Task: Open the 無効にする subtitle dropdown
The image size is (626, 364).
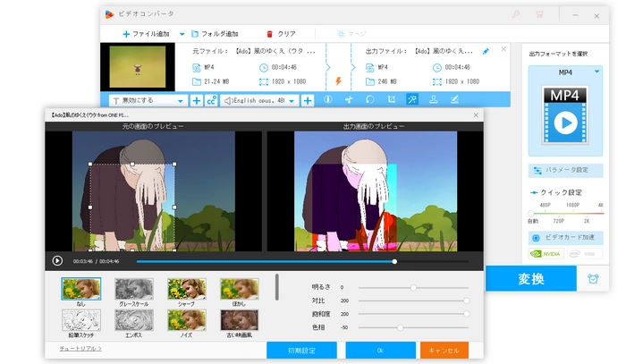Action: click(148, 100)
